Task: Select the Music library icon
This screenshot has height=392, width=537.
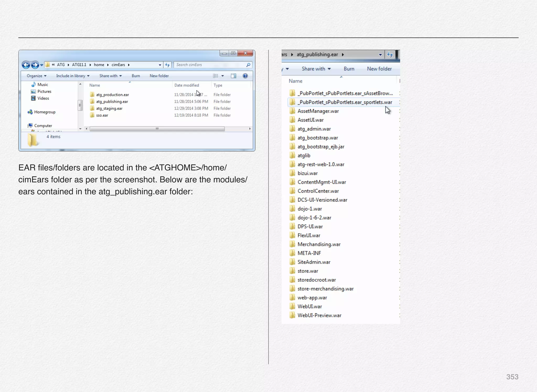Action: [33, 84]
